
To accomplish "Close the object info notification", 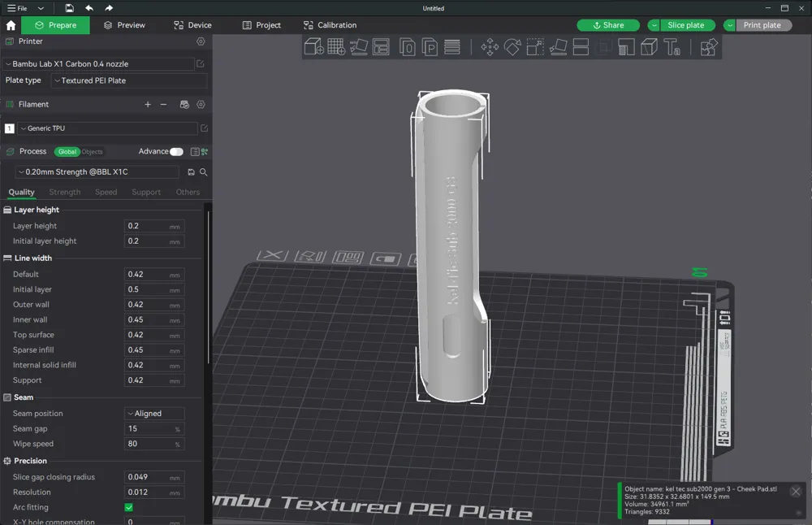I will click(796, 492).
